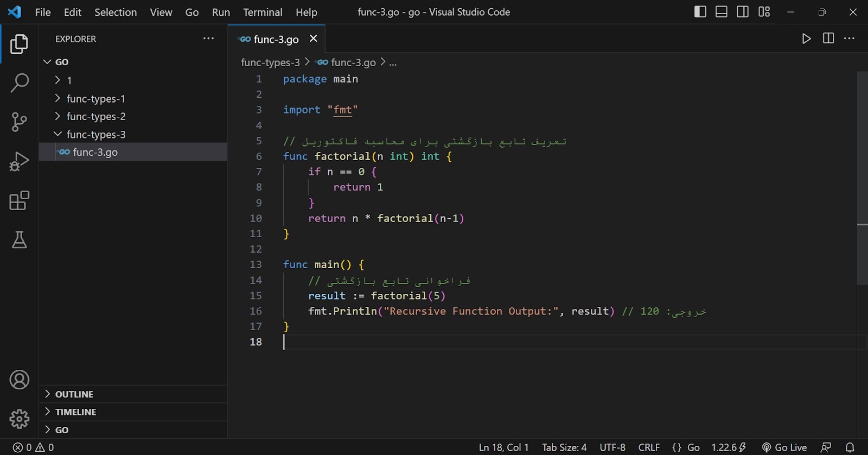Open the notifications bell
Viewport: 868px width, 455px height.
[x=850, y=447]
